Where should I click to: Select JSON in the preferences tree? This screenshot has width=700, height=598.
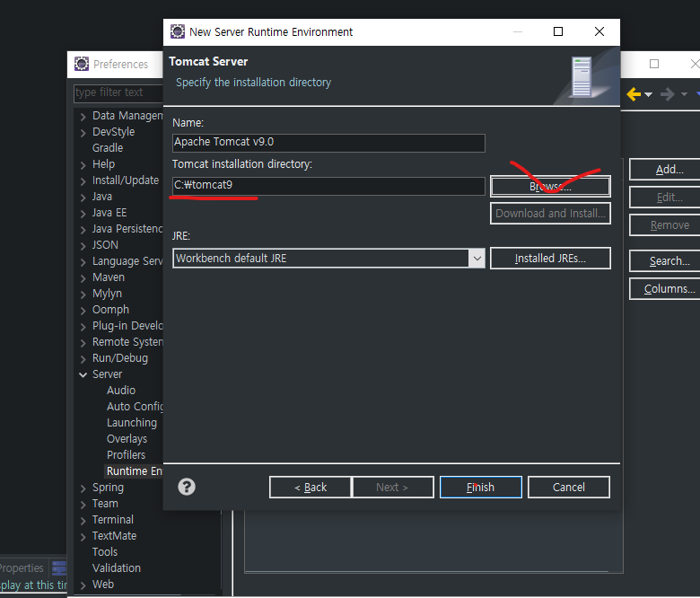(105, 245)
